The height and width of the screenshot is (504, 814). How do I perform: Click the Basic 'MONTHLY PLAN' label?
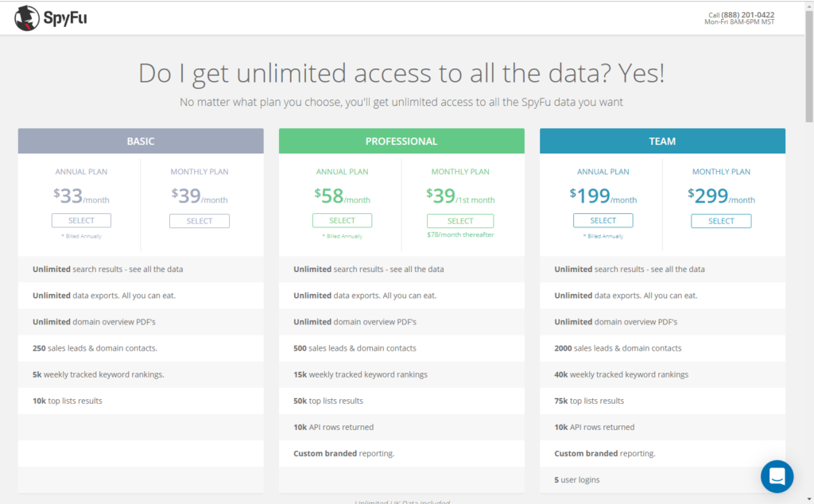(x=200, y=172)
